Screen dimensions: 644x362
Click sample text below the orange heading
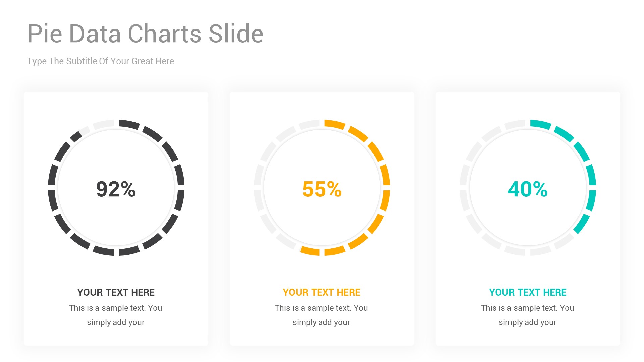point(321,315)
